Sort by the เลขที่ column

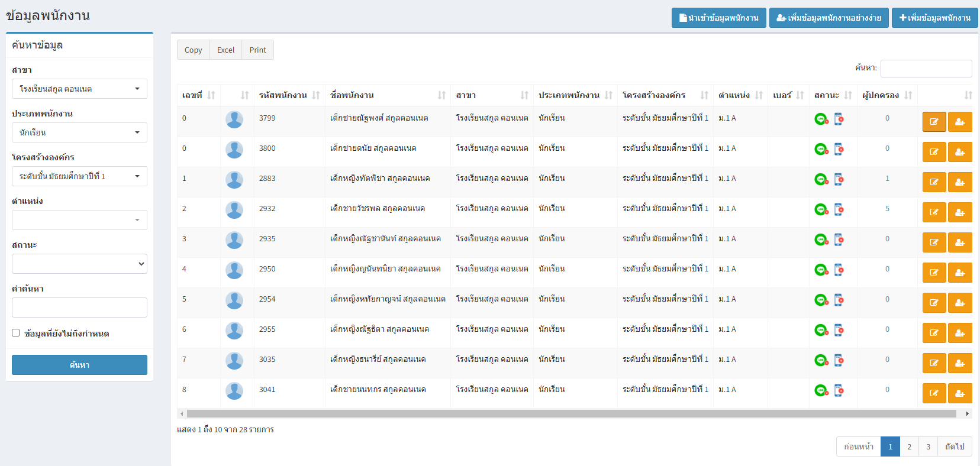pyautogui.click(x=198, y=95)
